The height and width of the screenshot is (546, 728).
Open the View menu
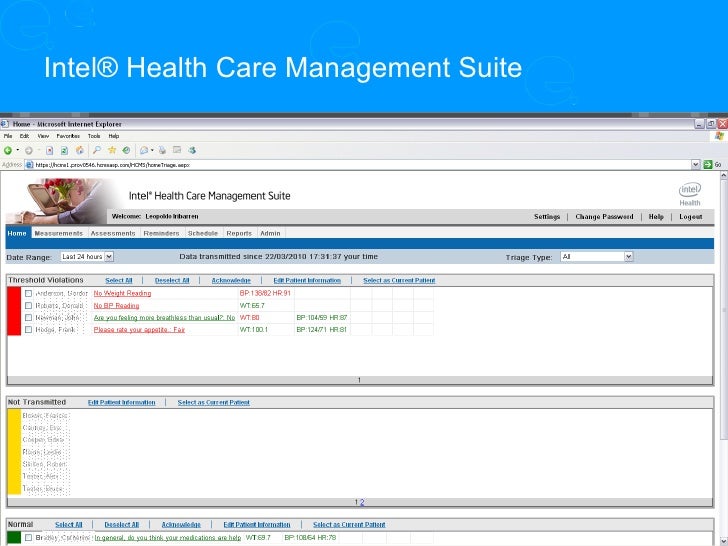point(43,136)
